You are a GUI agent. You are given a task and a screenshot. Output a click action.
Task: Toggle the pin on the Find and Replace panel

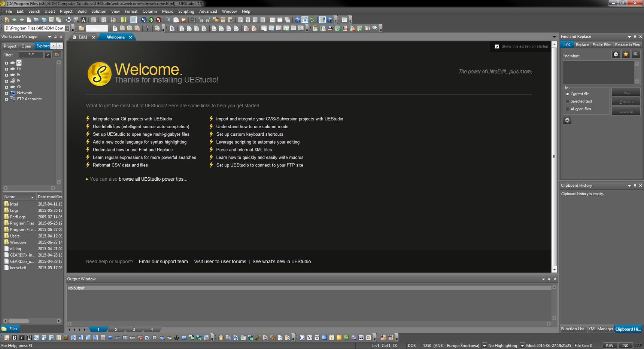[x=635, y=37]
